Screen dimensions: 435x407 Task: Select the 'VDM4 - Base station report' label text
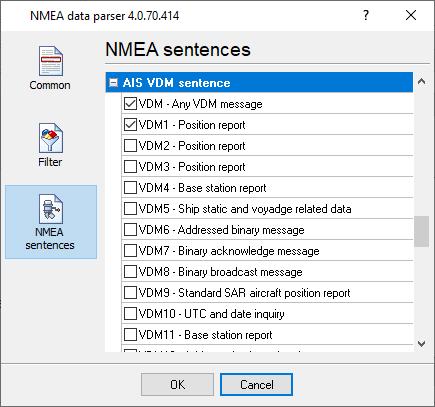click(202, 188)
